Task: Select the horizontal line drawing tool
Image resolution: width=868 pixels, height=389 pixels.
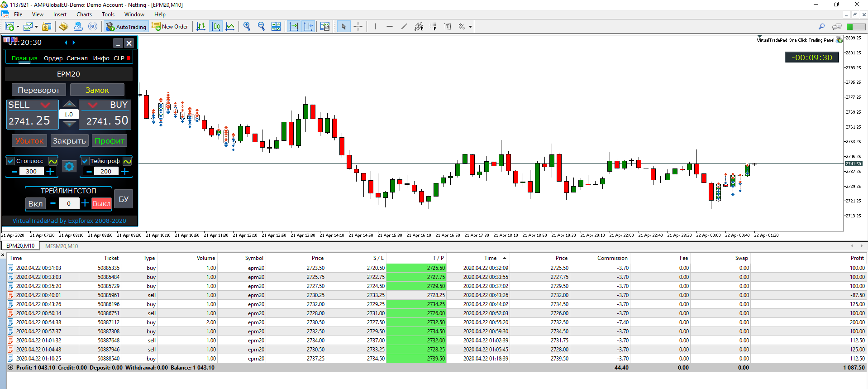Action: pyautogui.click(x=390, y=27)
